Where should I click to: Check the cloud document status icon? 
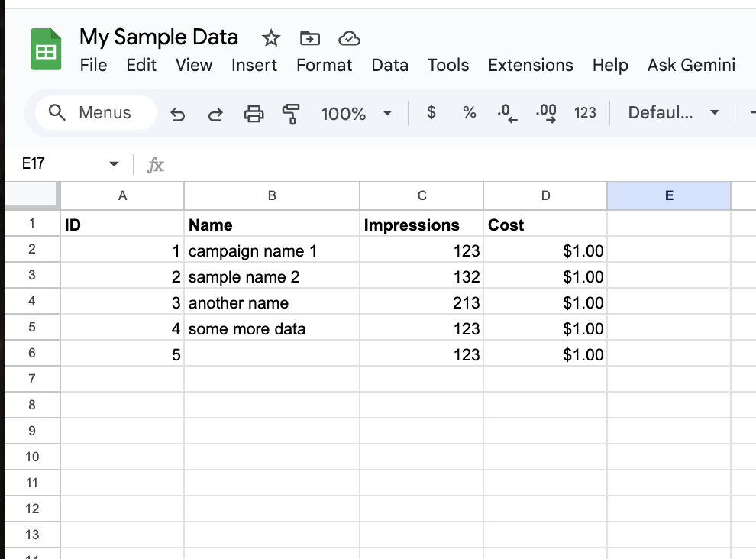pos(349,38)
